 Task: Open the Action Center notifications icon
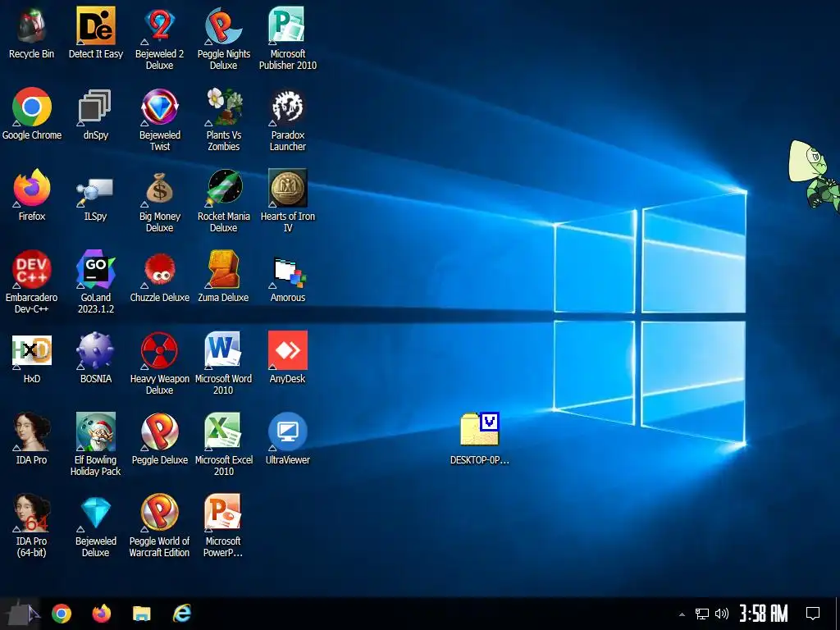coord(813,614)
